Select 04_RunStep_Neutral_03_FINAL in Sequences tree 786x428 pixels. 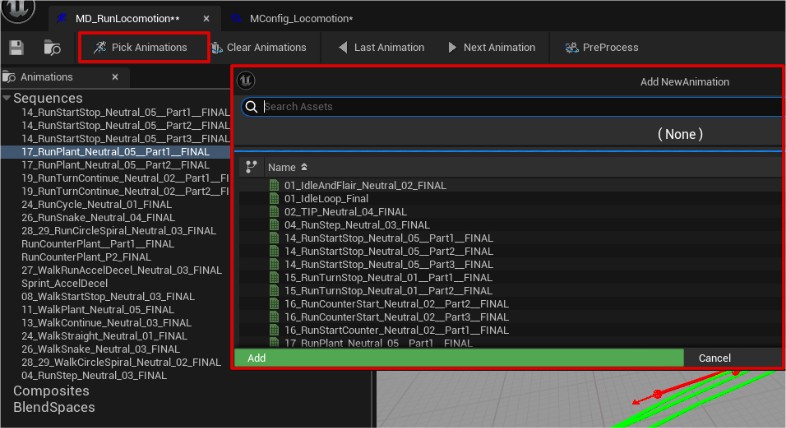point(94,375)
